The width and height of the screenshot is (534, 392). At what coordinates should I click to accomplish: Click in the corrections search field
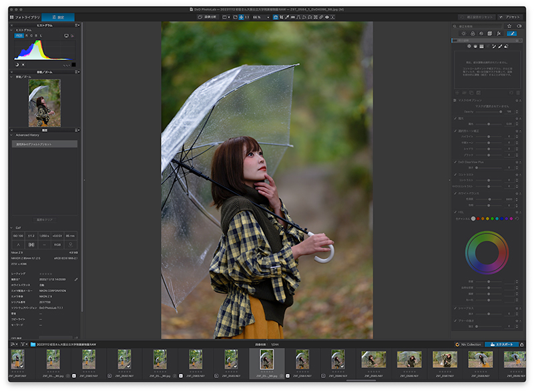tap(477, 26)
